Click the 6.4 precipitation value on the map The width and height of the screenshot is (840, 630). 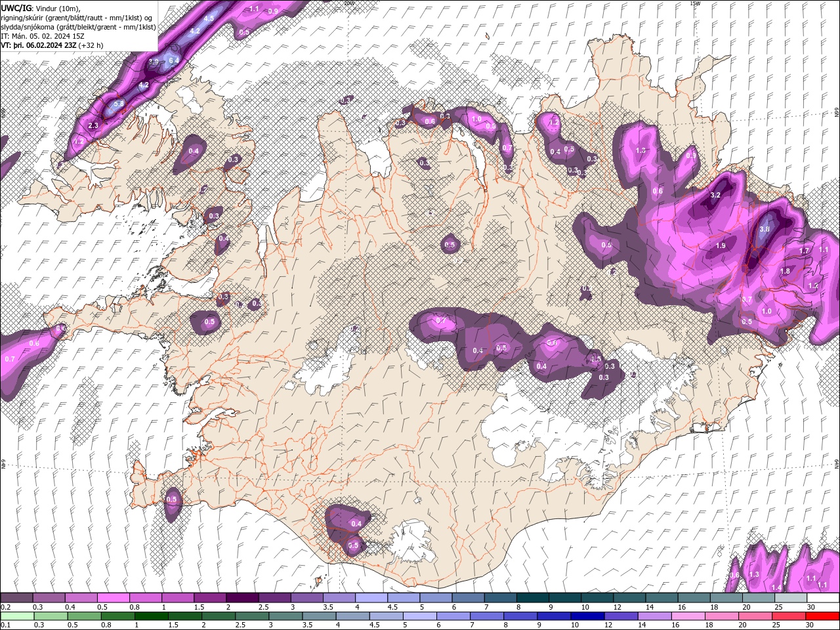point(174,60)
